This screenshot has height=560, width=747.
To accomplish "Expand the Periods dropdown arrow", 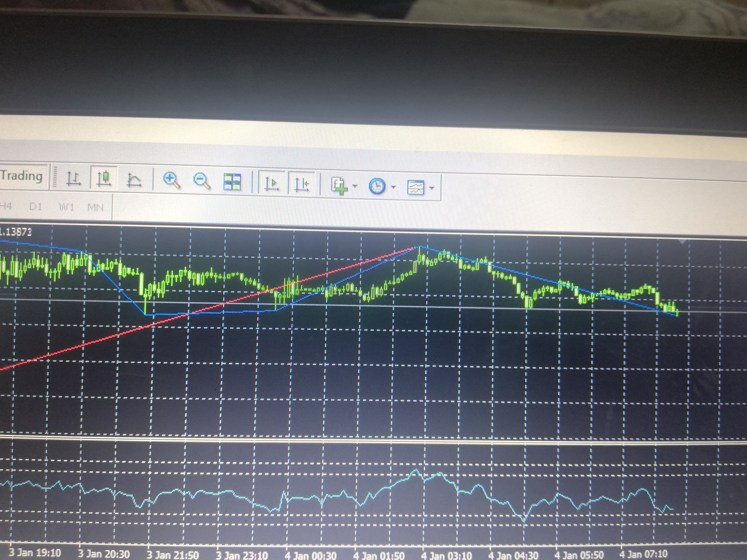I will (393, 186).
